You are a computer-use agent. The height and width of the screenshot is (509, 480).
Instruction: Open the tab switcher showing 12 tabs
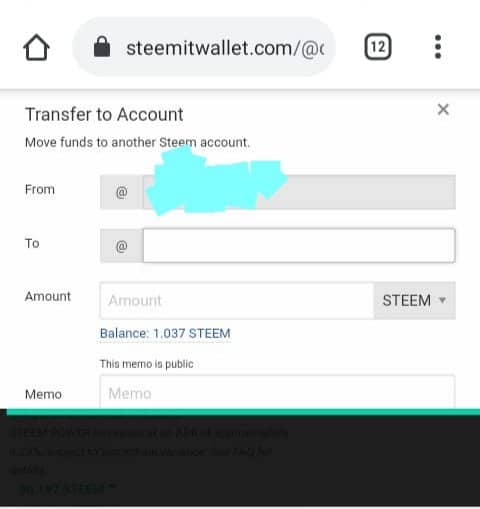[378, 47]
